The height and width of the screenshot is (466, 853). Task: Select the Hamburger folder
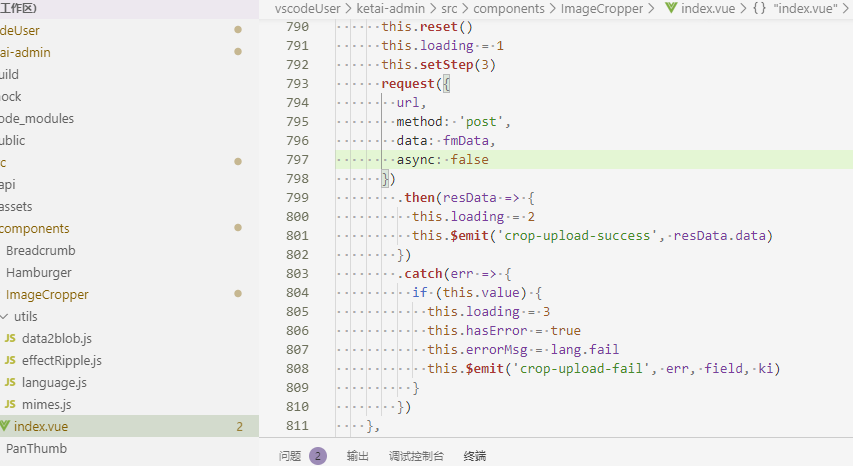click(39, 272)
